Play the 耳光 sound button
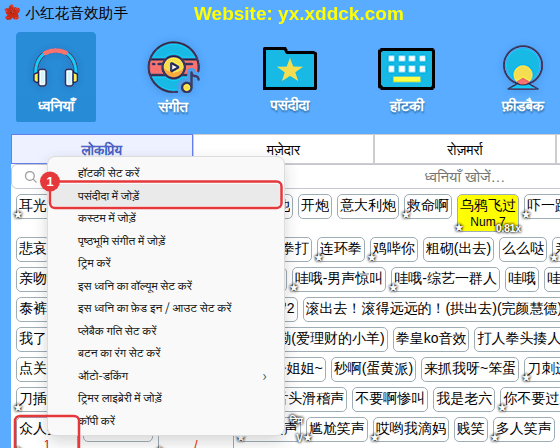The image size is (560, 448). (x=32, y=206)
